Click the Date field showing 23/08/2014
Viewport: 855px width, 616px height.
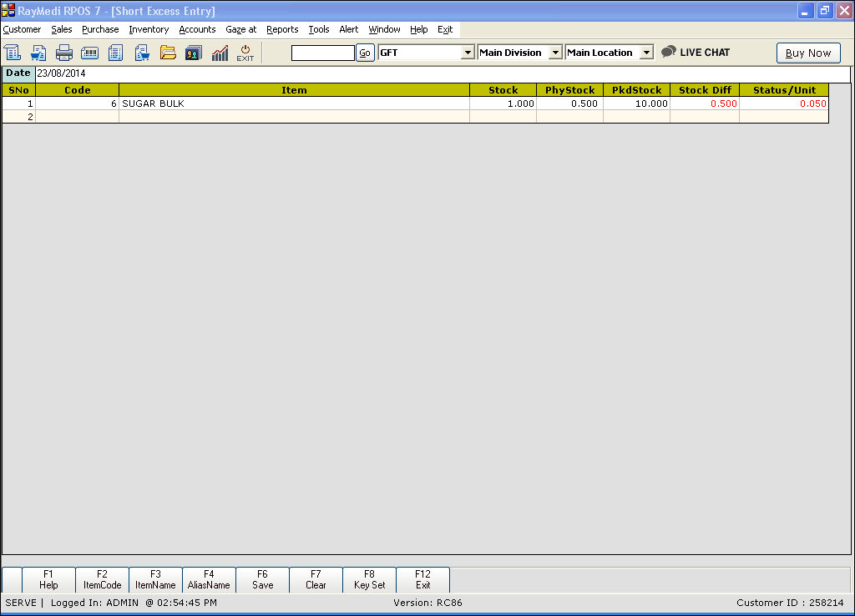click(443, 73)
